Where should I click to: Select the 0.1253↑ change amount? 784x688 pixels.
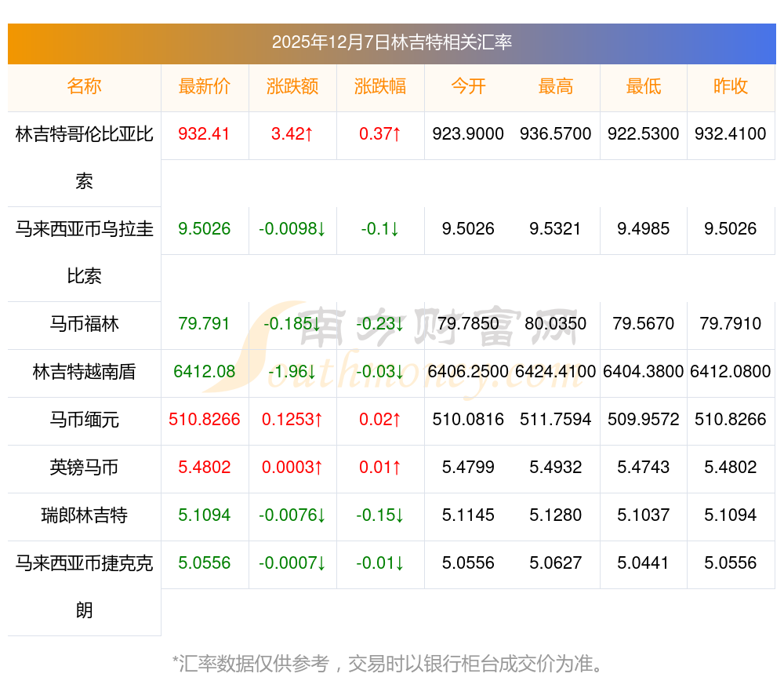(292, 420)
